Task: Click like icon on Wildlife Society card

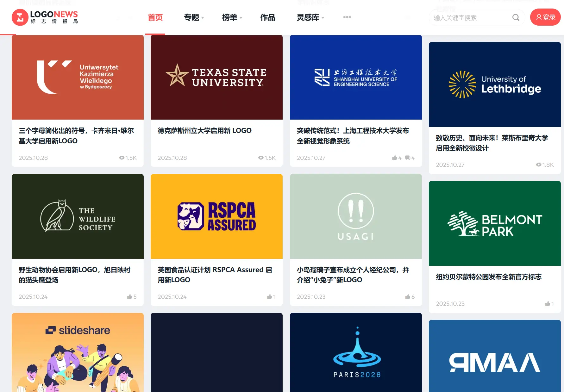Action: click(129, 297)
